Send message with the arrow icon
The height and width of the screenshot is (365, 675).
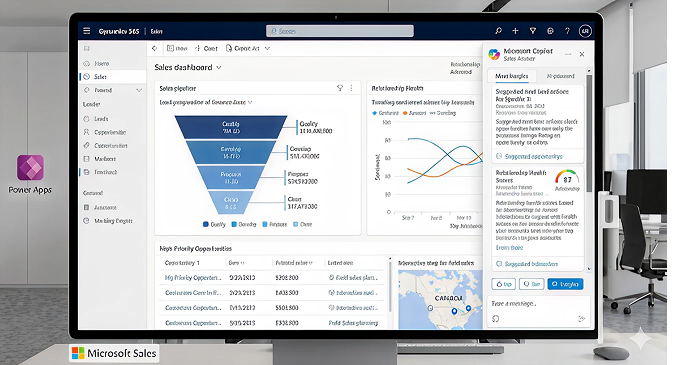582,319
